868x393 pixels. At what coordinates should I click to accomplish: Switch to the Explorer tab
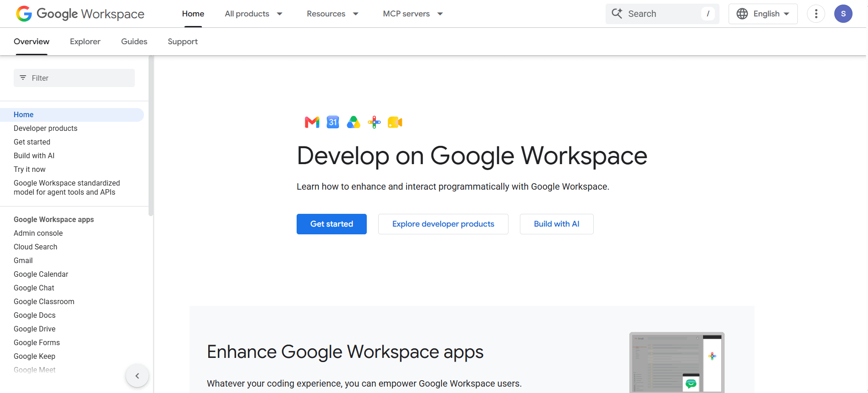pos(85,41)
